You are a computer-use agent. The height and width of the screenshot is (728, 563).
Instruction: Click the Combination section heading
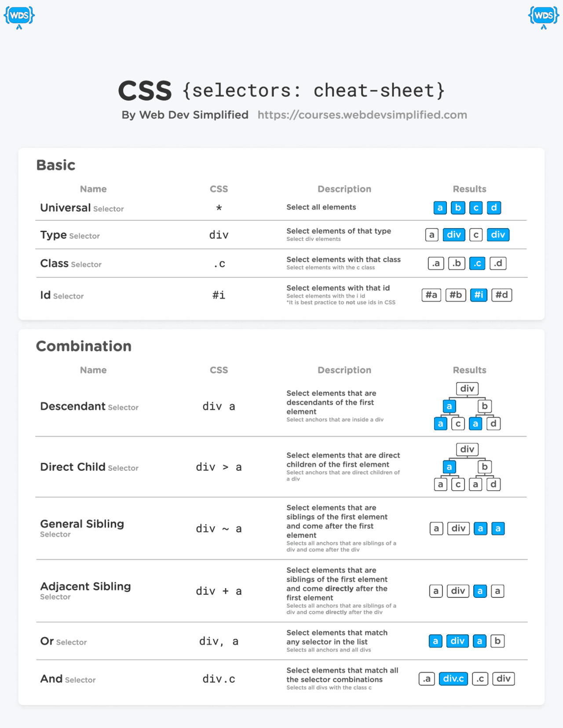84,346
